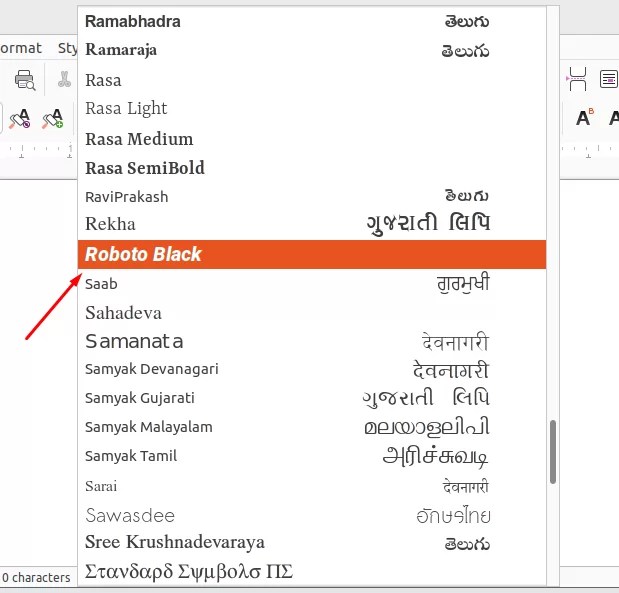Click the Clone Formatting icon with green plus

click(53, 118)
